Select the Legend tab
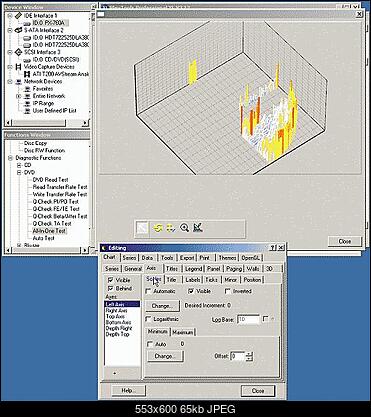This screenshot has width=371, height=417. [193, 269]
